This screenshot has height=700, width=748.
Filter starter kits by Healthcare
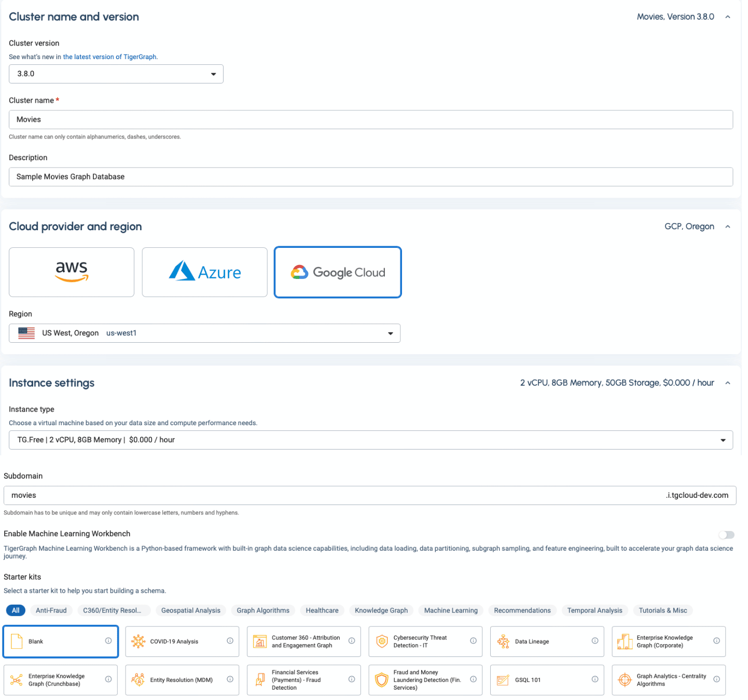coord(322,611)
